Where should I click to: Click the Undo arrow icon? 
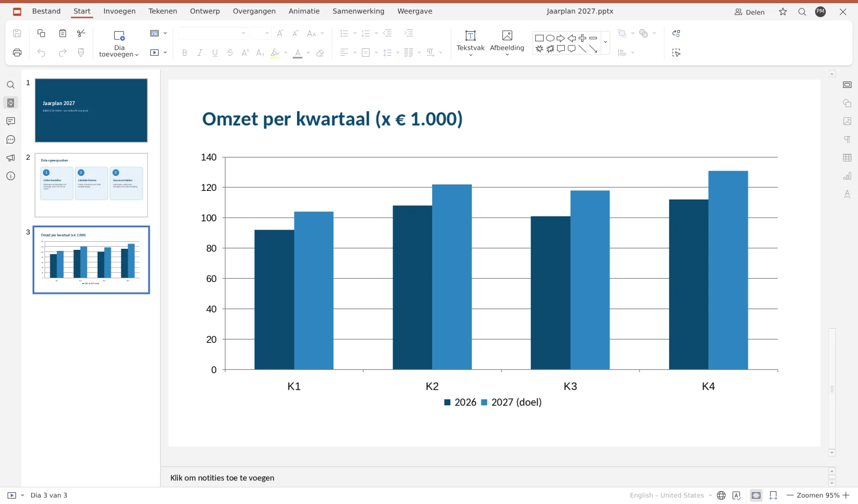41,53
